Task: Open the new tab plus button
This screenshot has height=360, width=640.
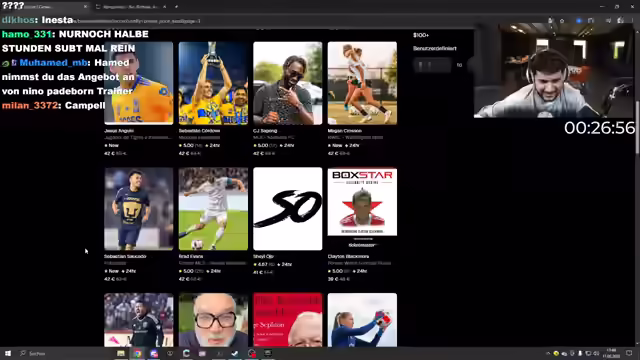Action: pos(176,7)
